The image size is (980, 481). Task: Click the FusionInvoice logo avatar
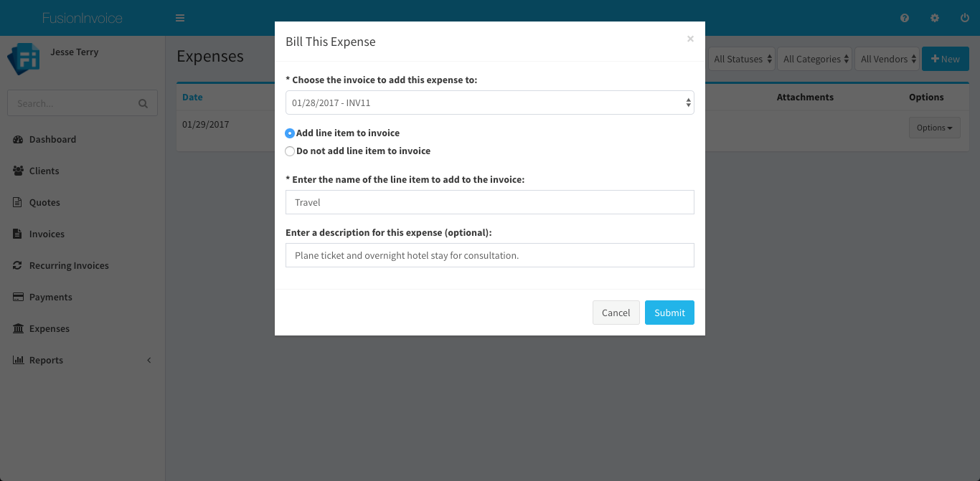pyautogui.click(x=23, y=59)
